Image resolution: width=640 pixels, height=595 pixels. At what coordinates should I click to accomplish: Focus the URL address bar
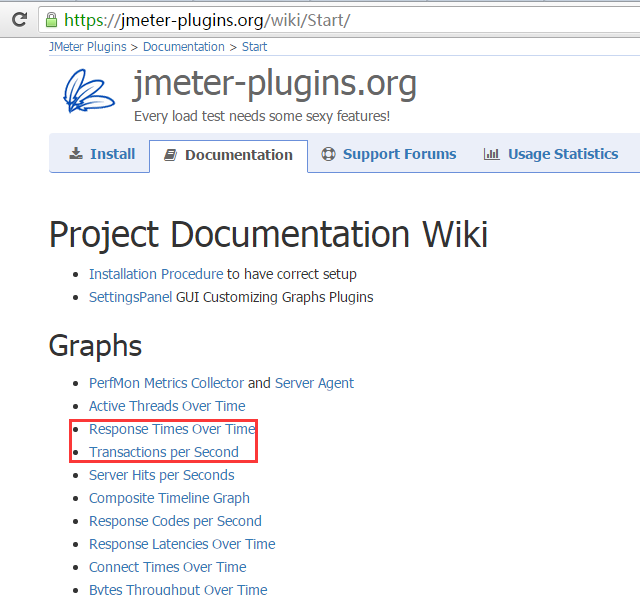[x=339, y=20]
